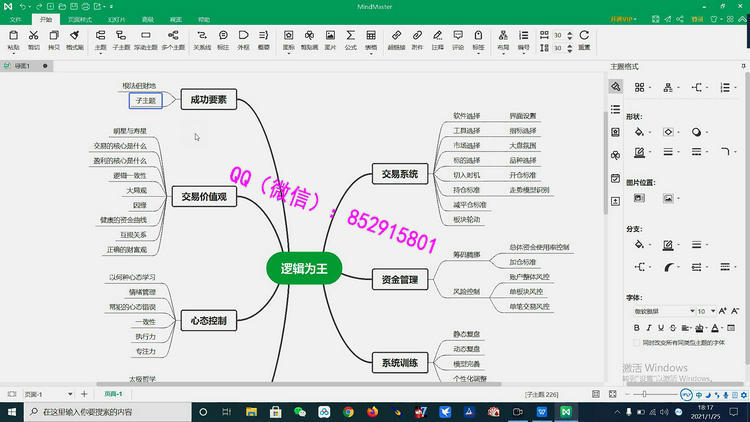The height and width of the screenshot is (422, 750).
Task: Click the 剪贴画 clipart icon
Action: [x=309, y=39]
